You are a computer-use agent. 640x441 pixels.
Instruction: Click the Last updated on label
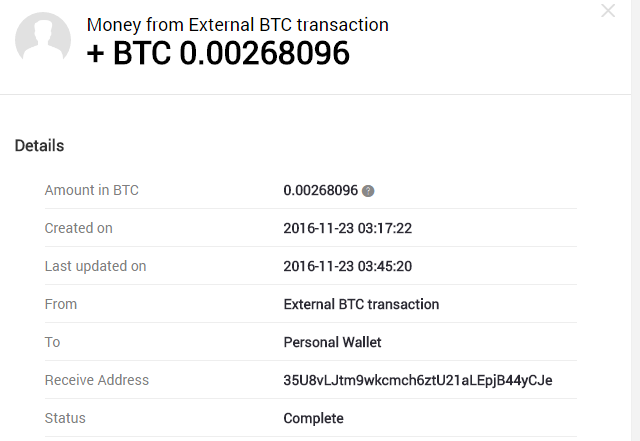95,266
